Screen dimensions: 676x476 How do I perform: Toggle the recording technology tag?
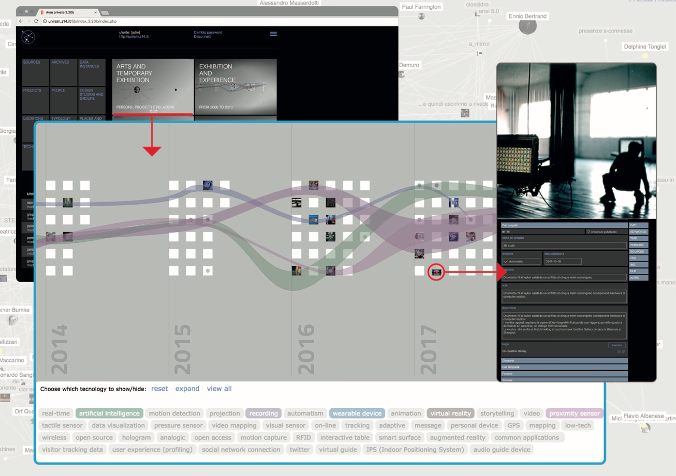tap(264, 412)
